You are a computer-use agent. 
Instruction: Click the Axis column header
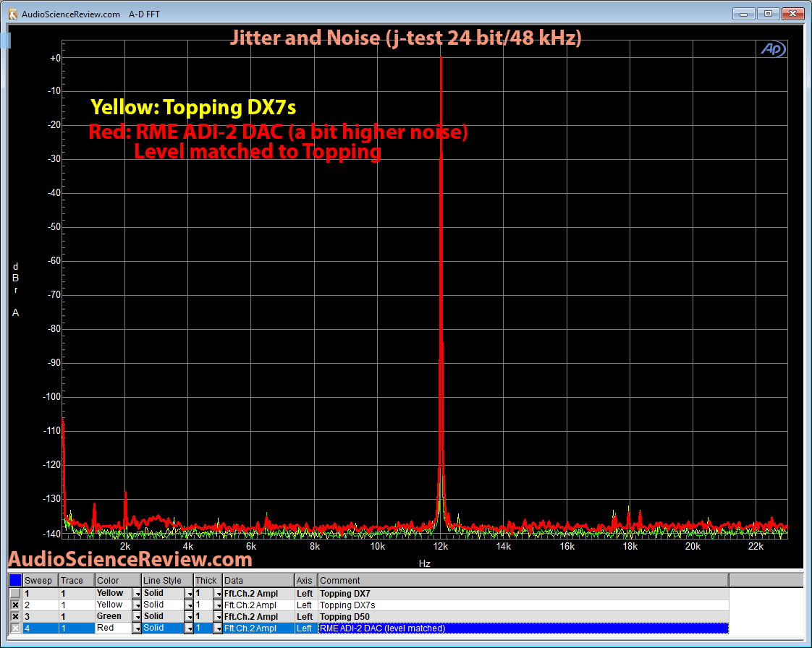[306, 580]
